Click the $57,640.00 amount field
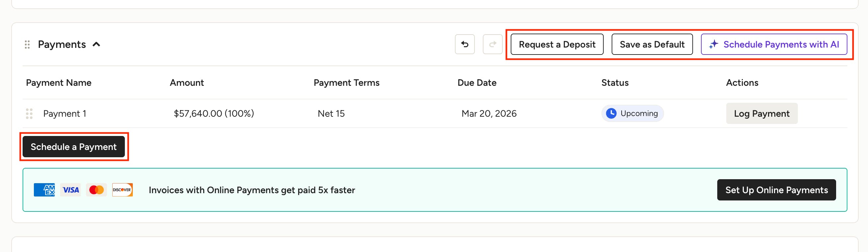 click(x=214, y=114)
